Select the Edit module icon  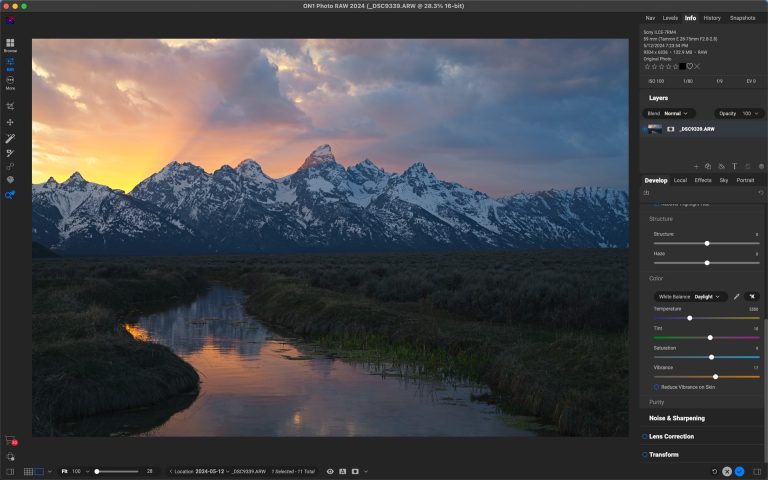(10, 64)
